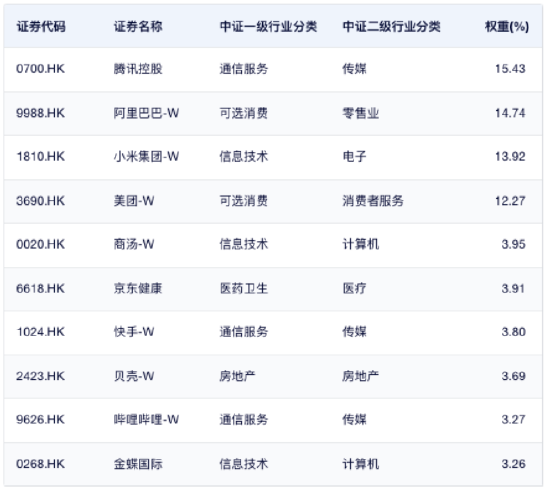
Task: Click the name 贝壳-W
Action: point(134,376)
